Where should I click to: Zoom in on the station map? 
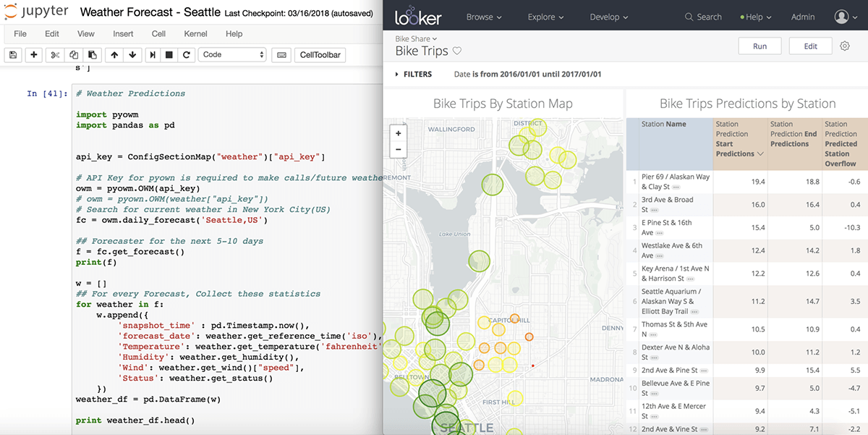click(399, 133)
